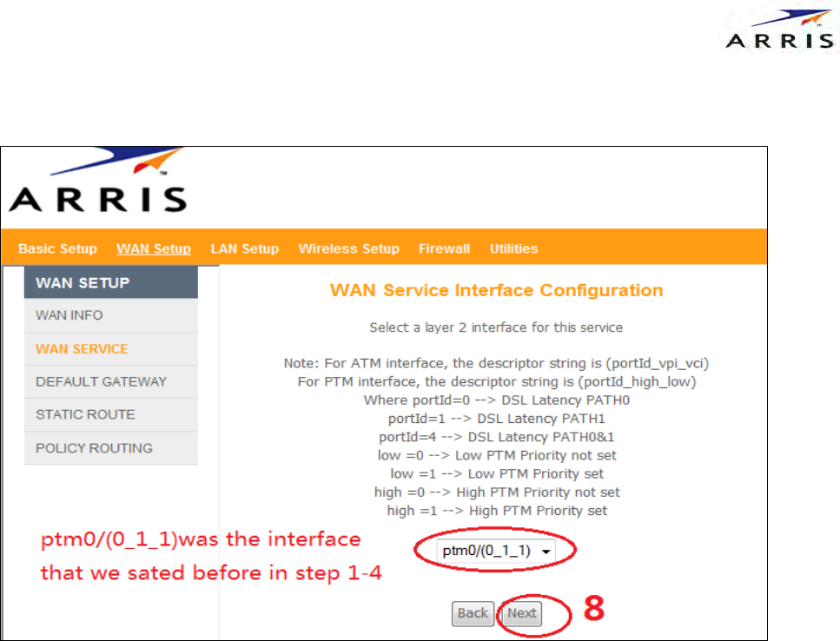Open the WAN Setup tab

pyautogui.click(x=154, y=248)
